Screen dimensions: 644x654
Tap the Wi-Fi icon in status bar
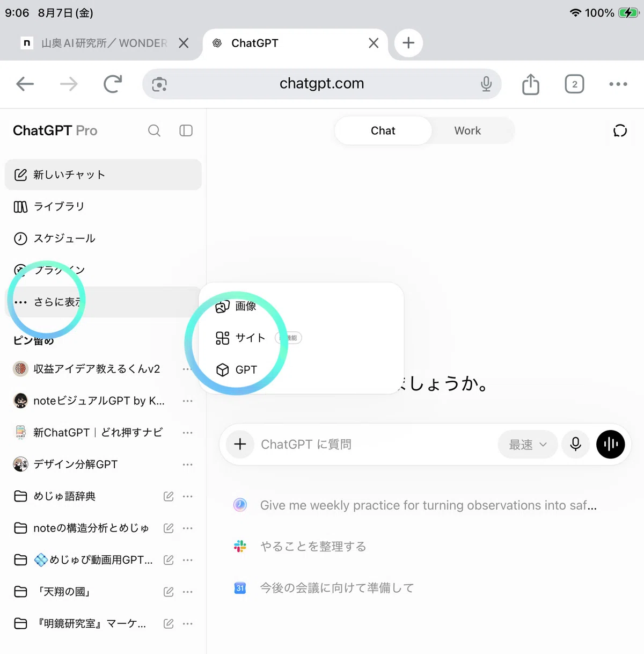point(575,13)
